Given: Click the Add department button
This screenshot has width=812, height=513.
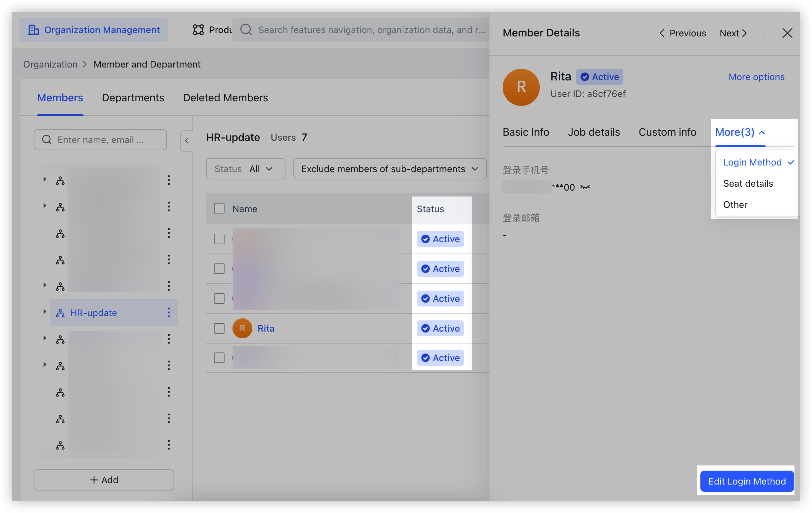Looking at the screenshot, I should [x=104, y=480].
